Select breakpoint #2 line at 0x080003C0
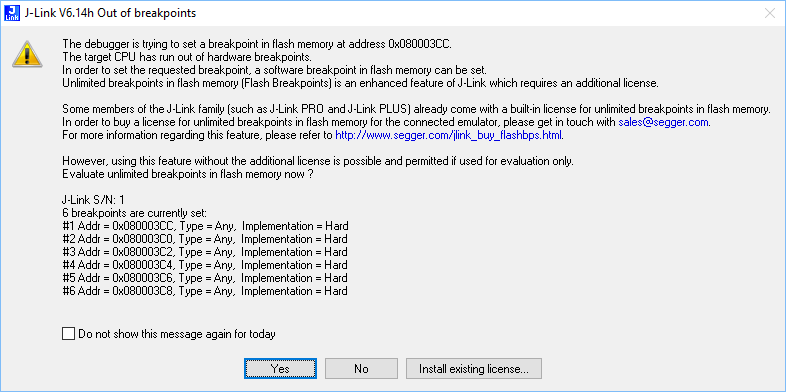The image size is (786, 392). [x=205, y=239]
